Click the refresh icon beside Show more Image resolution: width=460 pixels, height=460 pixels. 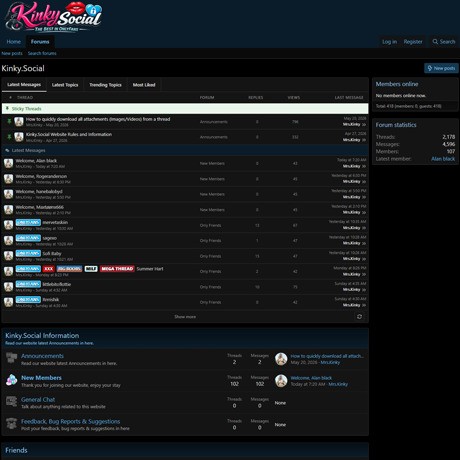coord(359,317)
